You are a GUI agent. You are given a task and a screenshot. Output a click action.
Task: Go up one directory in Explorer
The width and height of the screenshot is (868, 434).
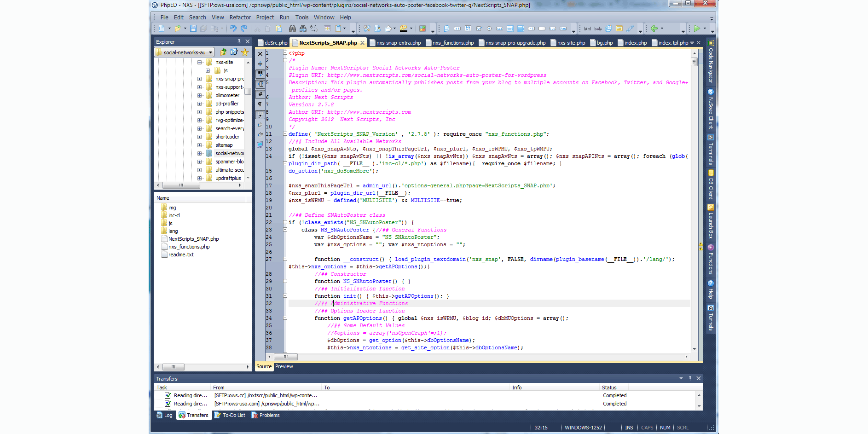pyautogui.click(x=224, y=52)
